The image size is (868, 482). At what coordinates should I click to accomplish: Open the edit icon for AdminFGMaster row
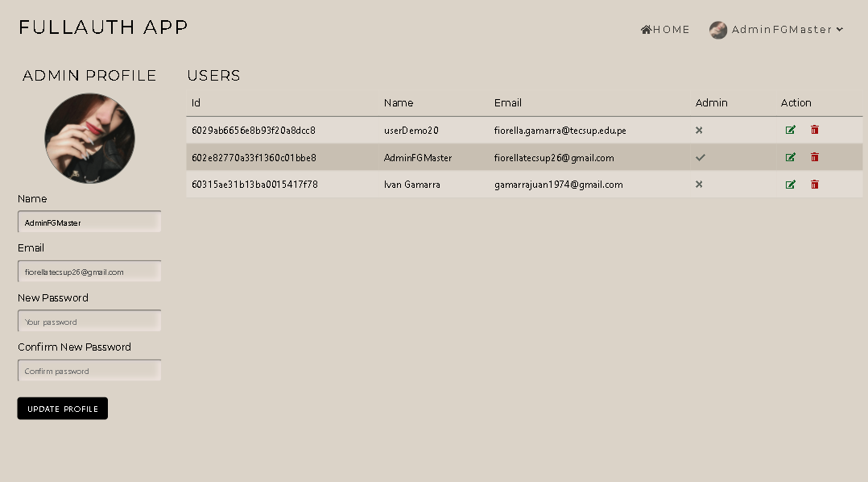coord(790,156)
